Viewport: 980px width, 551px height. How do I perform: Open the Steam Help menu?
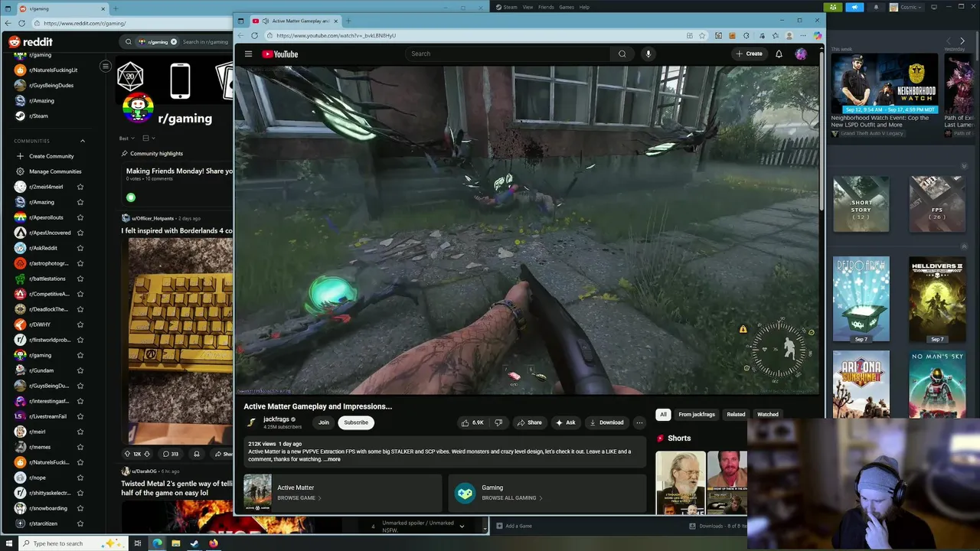tap(584, 7)
